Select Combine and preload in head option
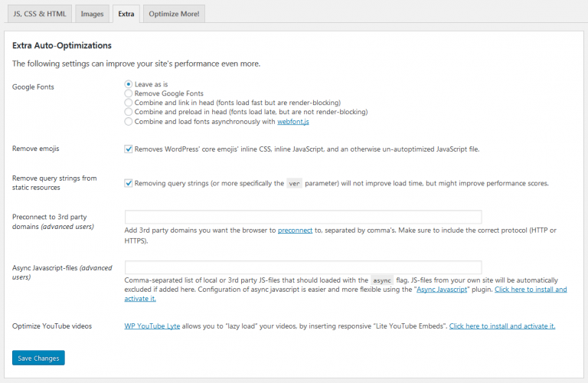 click(129, 112)
